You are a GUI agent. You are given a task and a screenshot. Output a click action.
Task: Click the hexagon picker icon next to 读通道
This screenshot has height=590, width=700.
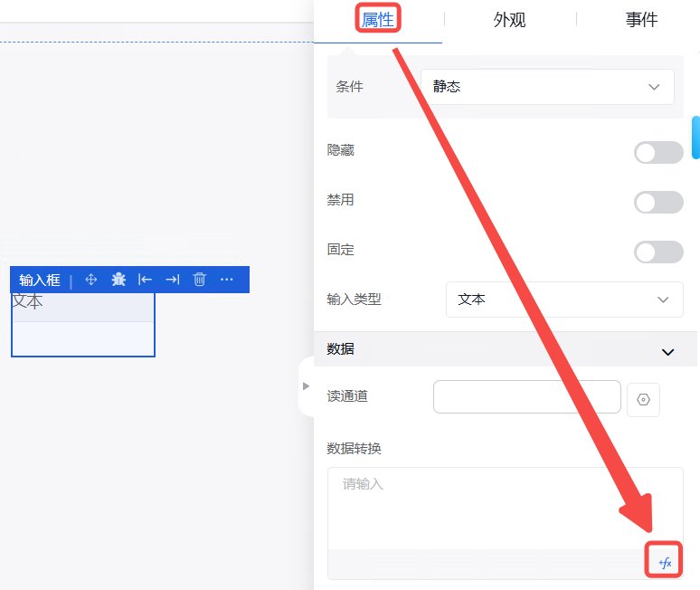(643, 400)
